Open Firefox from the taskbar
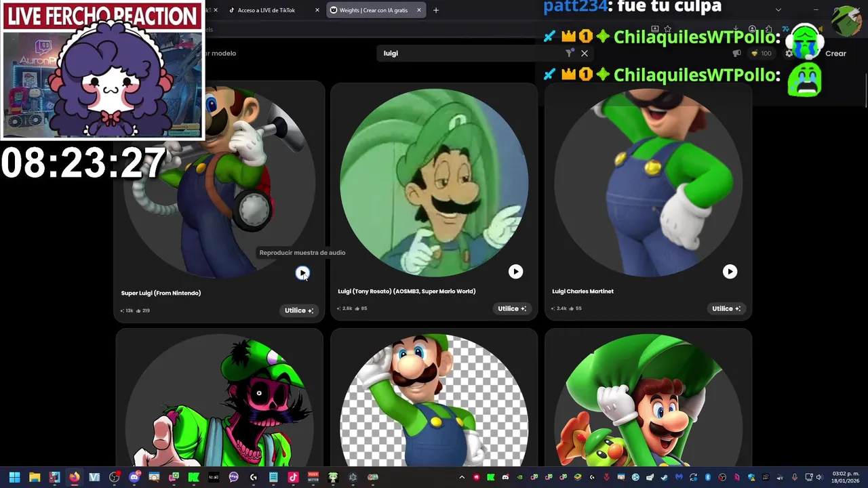 tap(74, 477)
